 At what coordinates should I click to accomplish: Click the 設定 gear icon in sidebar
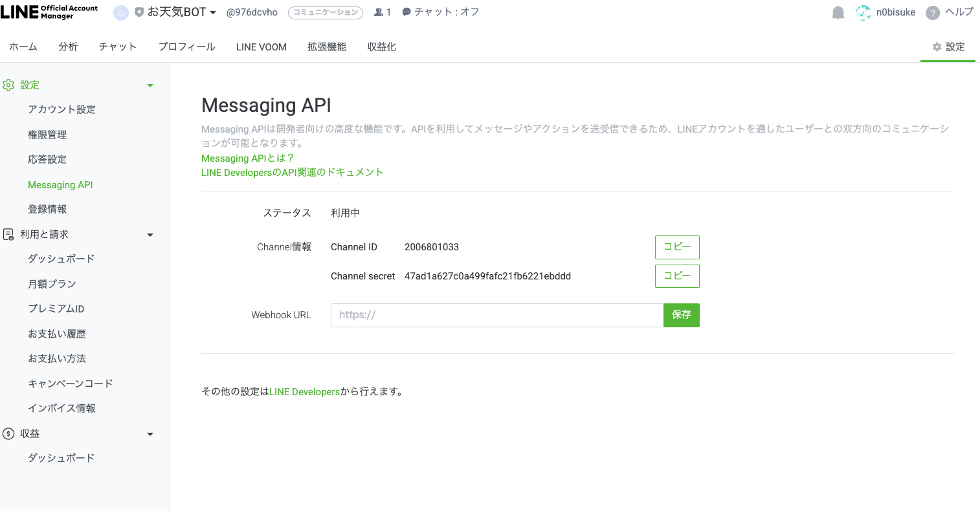pyautogui.click(x=8, y=85)
